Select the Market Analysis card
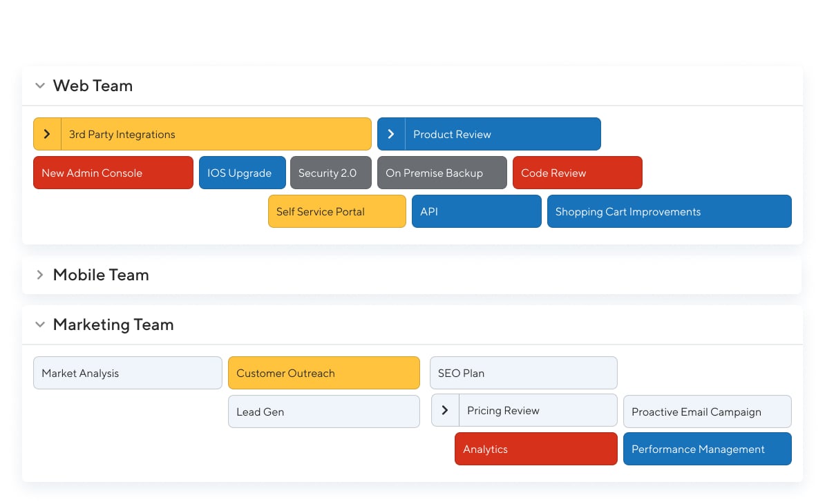The width and height of the screenshot is (825, 504). point(127,374)
